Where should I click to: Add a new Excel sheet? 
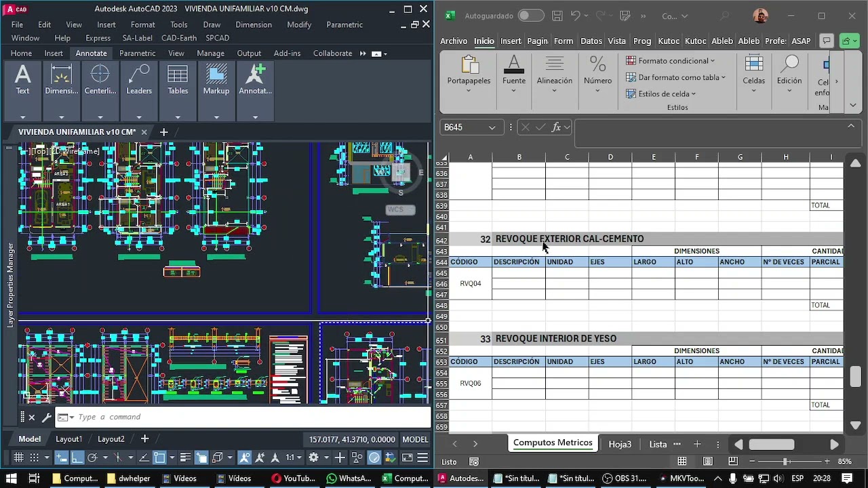click(697, 444)
